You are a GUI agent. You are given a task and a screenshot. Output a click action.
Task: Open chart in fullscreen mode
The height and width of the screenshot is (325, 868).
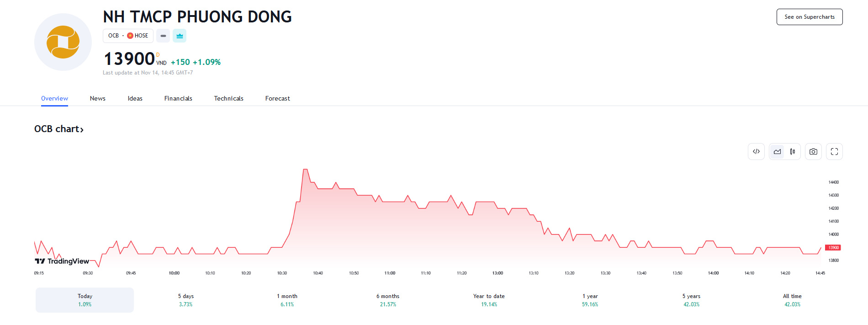[834, 152]
